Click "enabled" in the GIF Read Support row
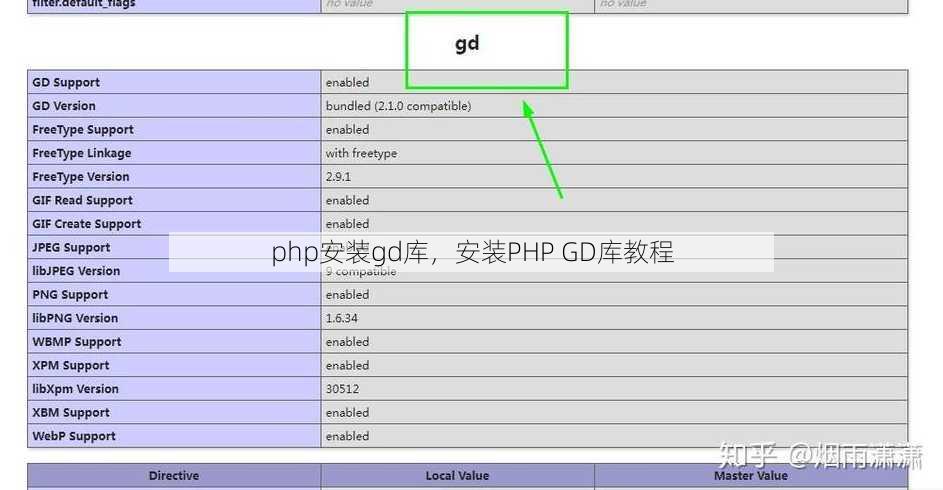The width and height of the screenshot is (943, 490). coord(348,200)
